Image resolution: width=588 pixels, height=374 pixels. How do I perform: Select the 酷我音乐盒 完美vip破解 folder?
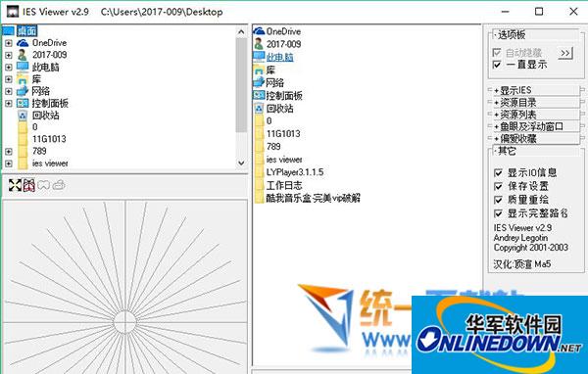point(314,198)
